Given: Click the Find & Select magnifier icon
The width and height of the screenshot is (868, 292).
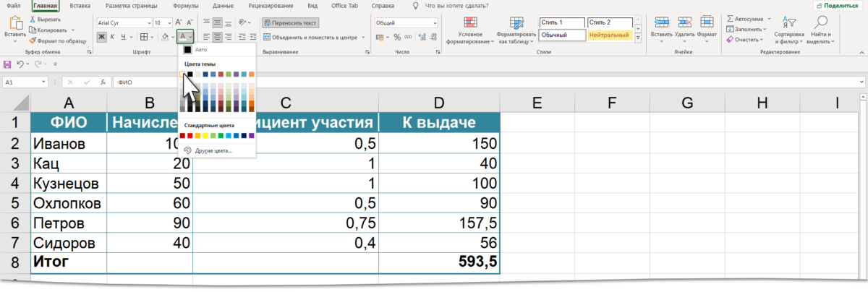Looking at the screenshot, I should click(822, 23).
